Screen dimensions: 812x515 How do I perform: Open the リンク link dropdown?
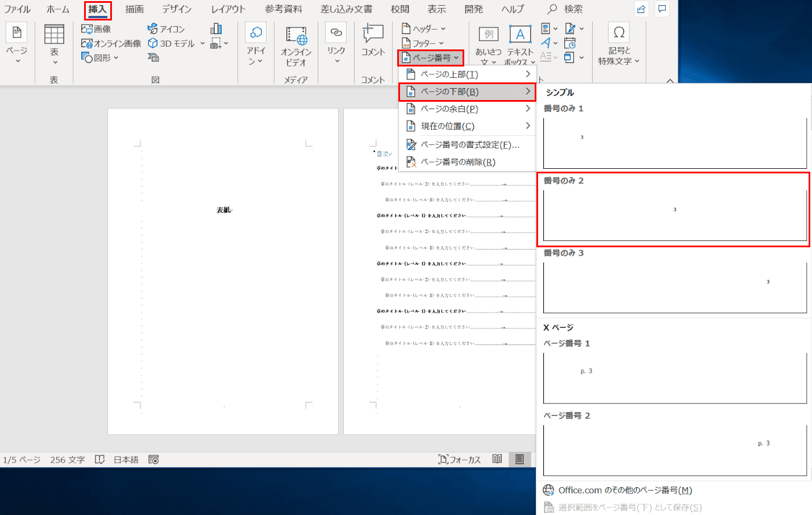(x=336, y=43)
